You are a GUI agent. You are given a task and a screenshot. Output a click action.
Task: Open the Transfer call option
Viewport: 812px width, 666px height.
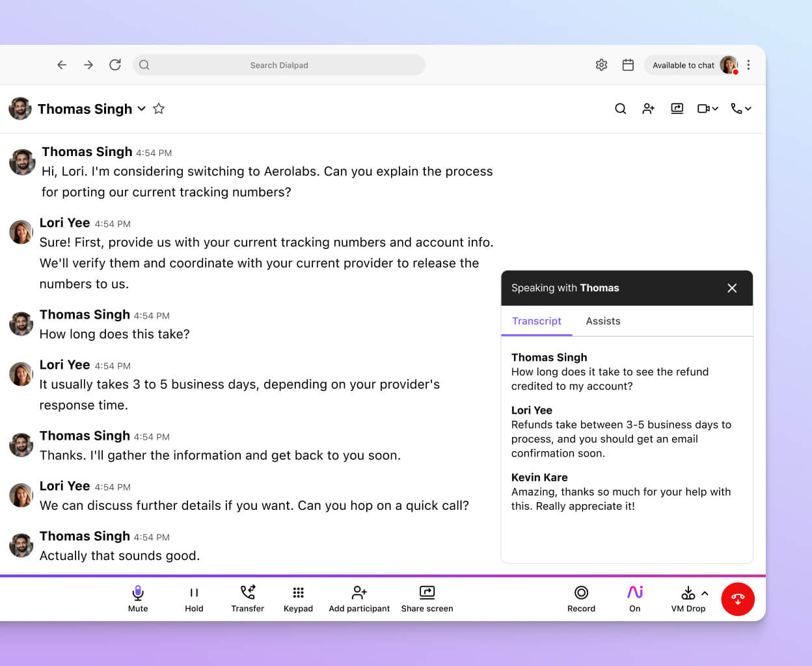(247, 597)
